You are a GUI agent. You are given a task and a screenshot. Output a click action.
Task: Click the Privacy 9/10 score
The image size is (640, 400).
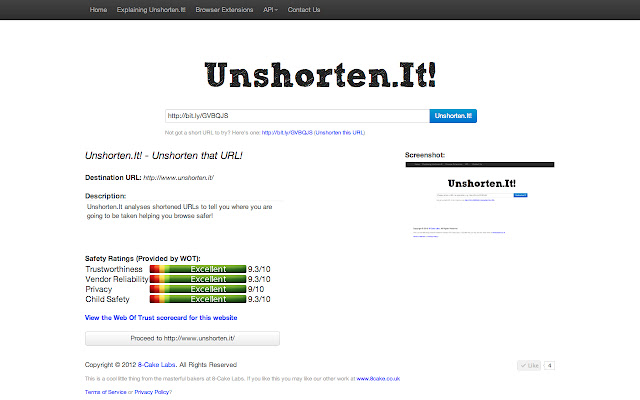(256, 289)
